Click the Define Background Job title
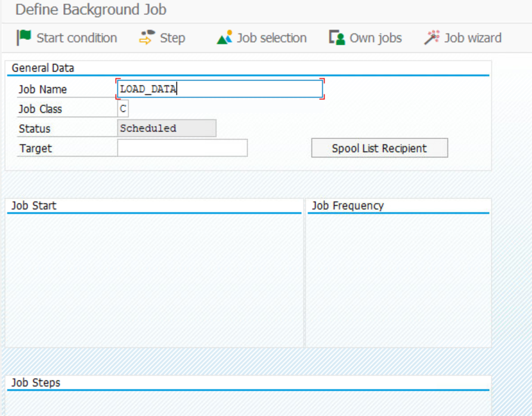532x416 pixels. 91,10
